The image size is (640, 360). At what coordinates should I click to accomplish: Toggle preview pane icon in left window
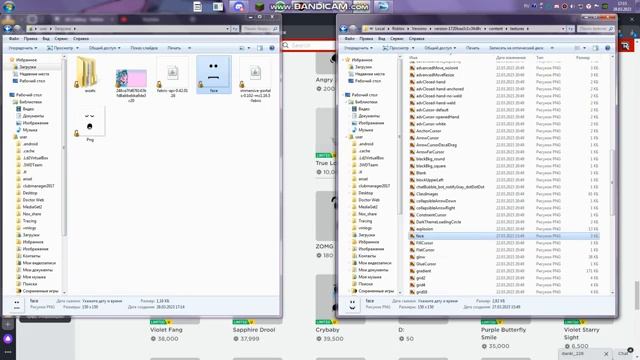(x=260, y=48)
